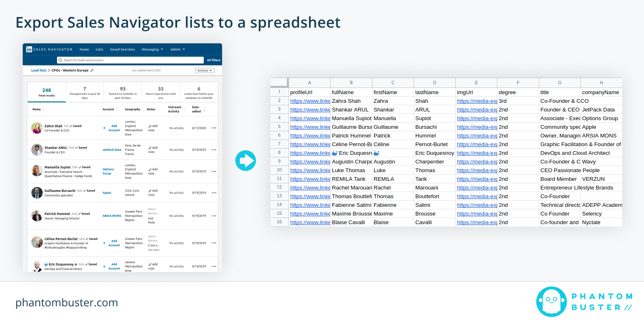Click the magnifier icon in search bar

tap(60, 60)
